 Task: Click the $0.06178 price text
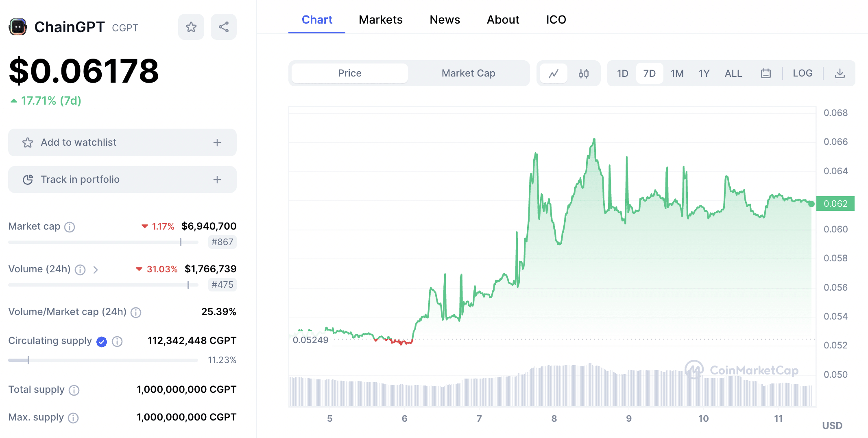(x=84, y=71)
